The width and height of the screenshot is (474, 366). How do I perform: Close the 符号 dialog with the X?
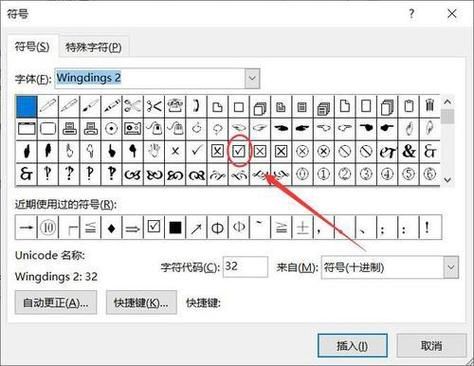pos(452,14)
